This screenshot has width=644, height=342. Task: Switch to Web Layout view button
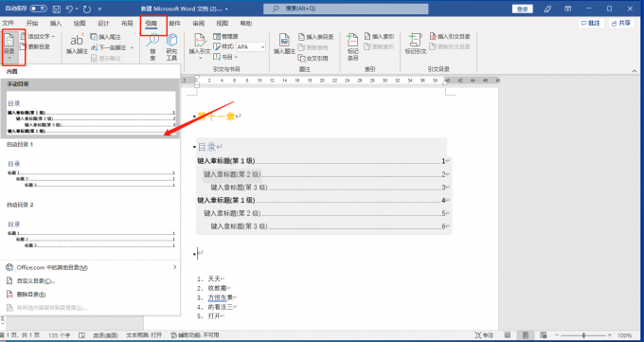point(544,335)
